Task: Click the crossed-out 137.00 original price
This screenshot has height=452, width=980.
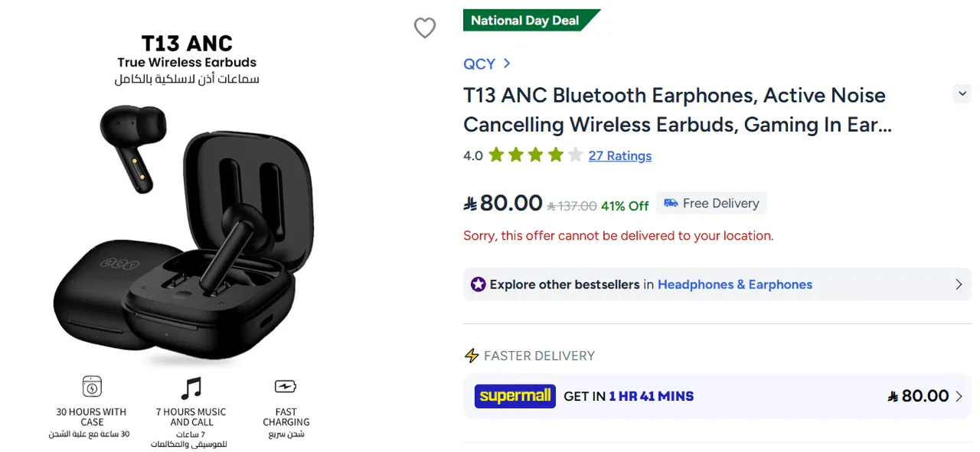Action: tap(572, 206)
